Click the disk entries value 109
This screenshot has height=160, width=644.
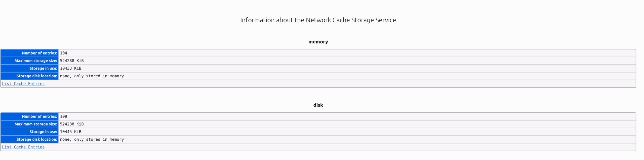pyautogui.click(x=63, y=116)
